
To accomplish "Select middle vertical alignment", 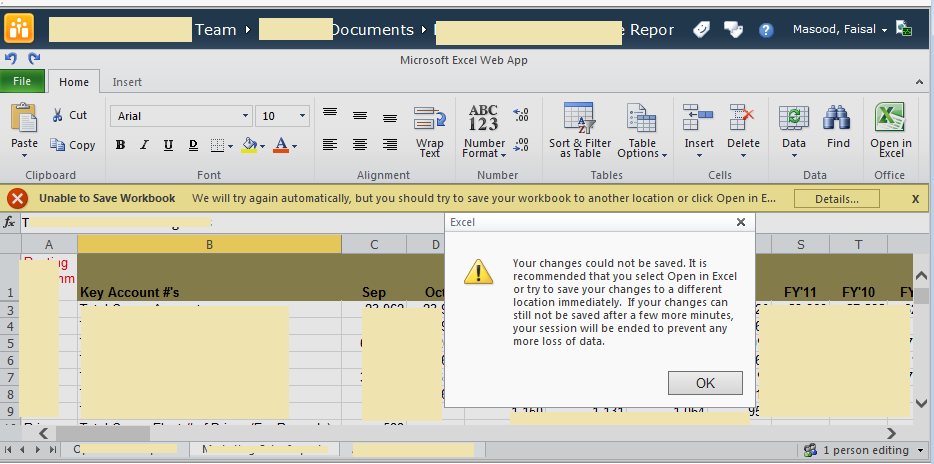I will click(360, 115).
